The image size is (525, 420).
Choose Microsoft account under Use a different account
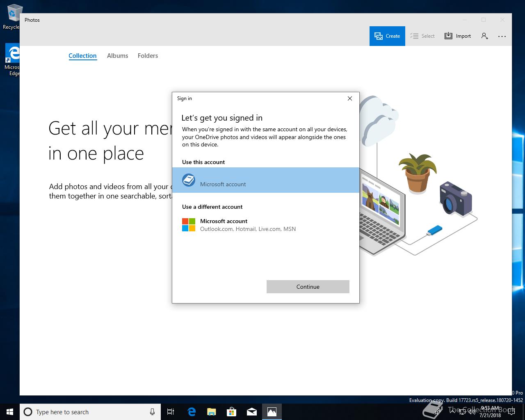[x=266, y=225]
